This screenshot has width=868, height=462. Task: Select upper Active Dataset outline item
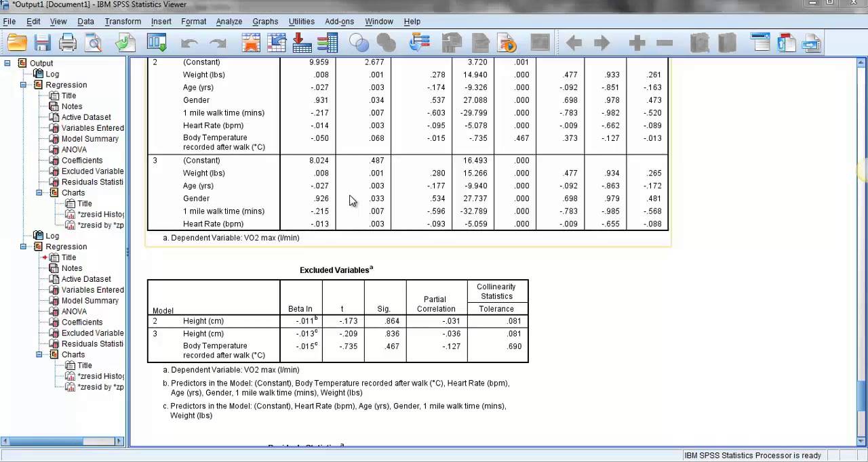tap(86, 117)
